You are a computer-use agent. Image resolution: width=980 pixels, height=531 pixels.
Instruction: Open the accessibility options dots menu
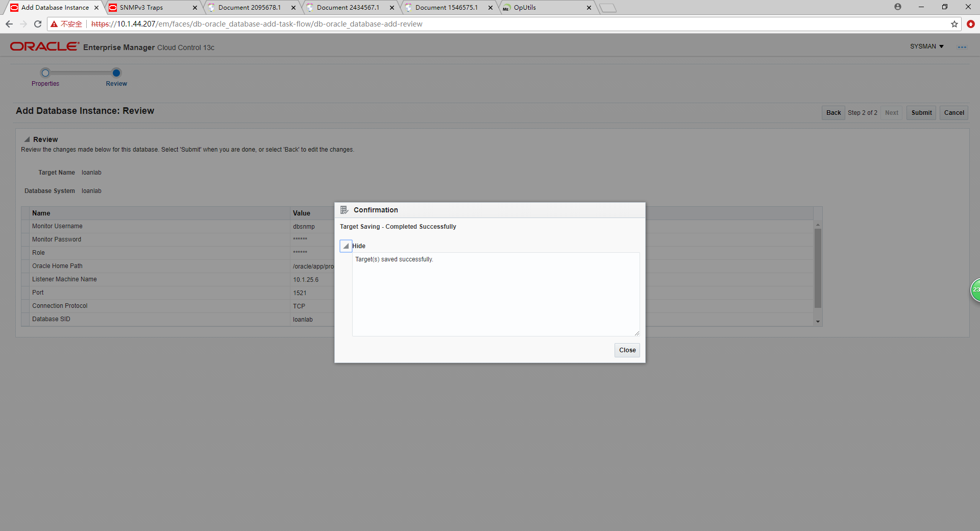click(962, 47)
